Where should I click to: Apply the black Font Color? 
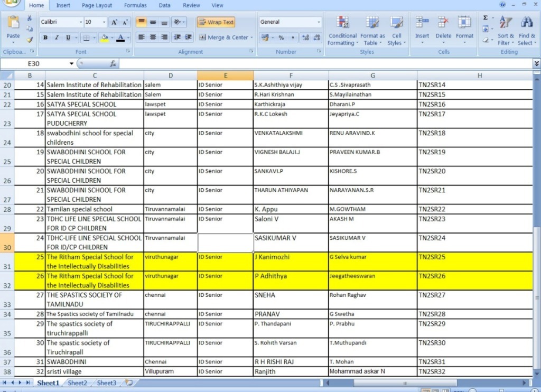click(120, 38)
